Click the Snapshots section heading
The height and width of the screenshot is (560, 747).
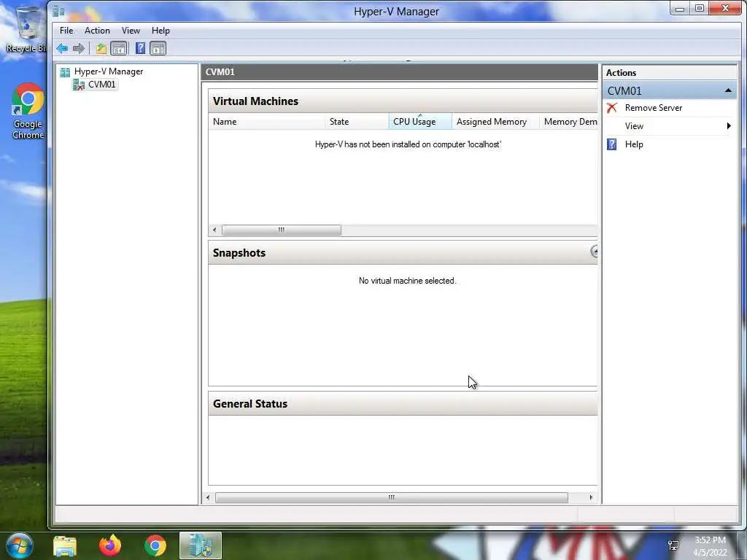[x=239, y=253]
